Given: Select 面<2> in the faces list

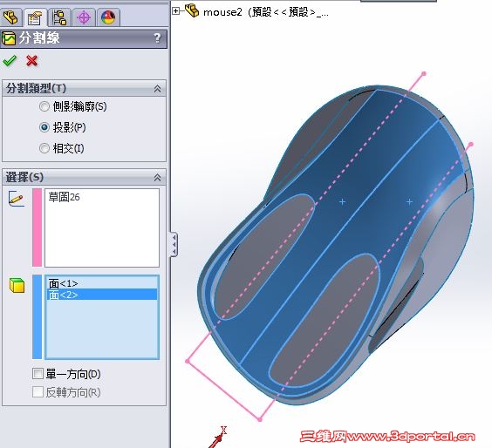Looking at the screenshot, I should 102,295.
